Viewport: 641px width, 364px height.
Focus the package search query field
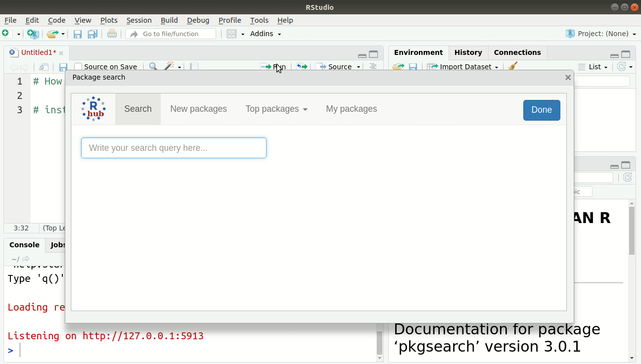174,148
